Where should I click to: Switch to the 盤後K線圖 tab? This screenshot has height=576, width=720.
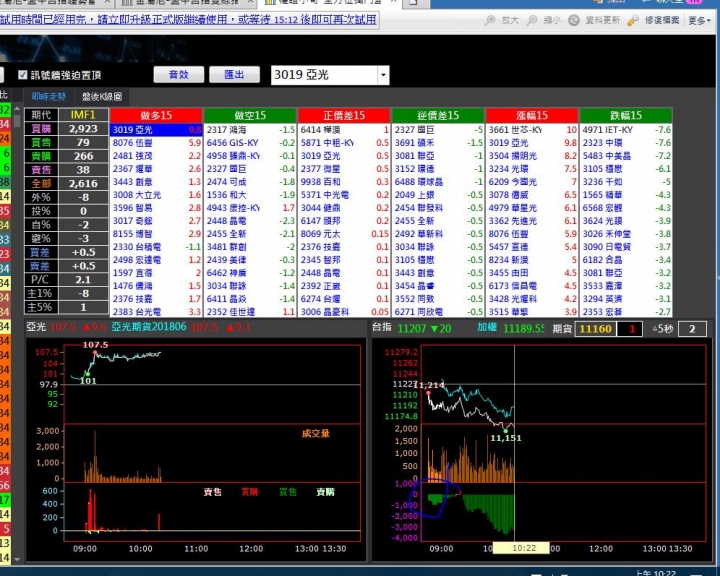click(x=102, y=96)
